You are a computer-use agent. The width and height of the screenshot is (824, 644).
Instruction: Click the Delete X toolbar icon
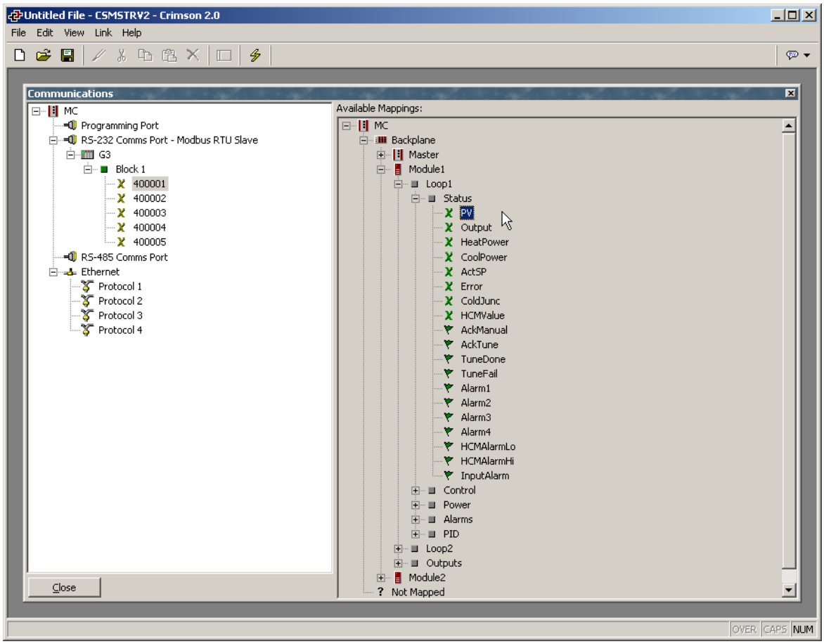[x=193, y=55]
